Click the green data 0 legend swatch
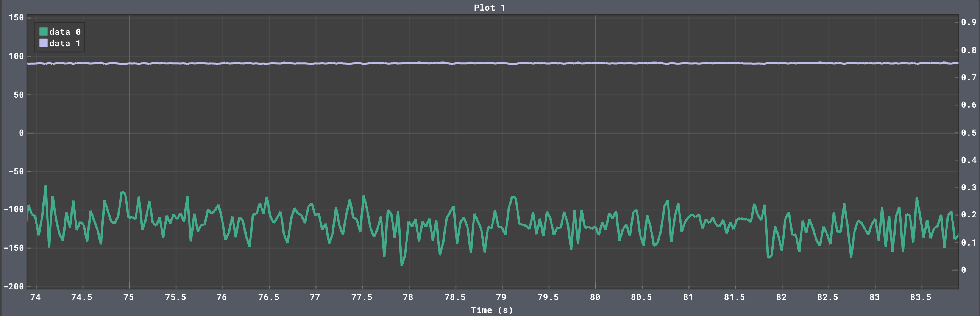980x316 pixels. (x=44, y=31)
